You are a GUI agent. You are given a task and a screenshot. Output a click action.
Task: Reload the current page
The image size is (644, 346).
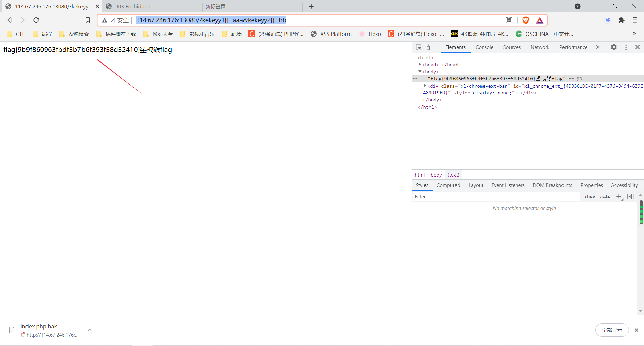coord(36,20)
